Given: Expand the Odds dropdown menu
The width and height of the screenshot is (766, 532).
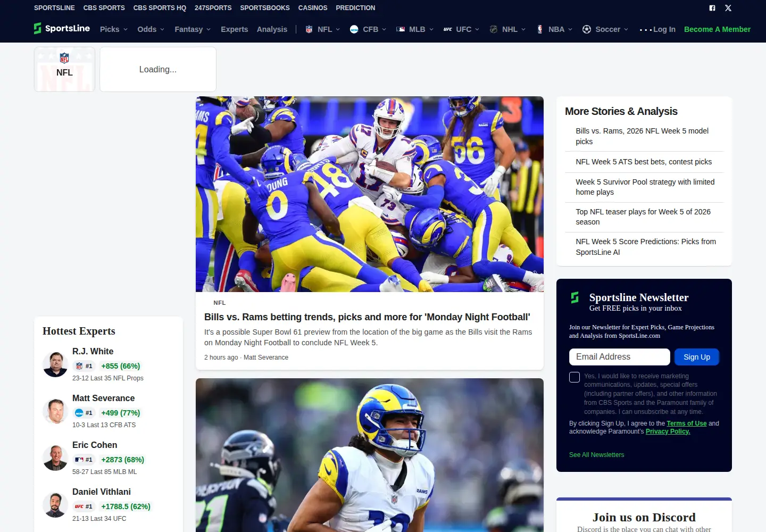Looking at the screenshot, I should 151,29.
